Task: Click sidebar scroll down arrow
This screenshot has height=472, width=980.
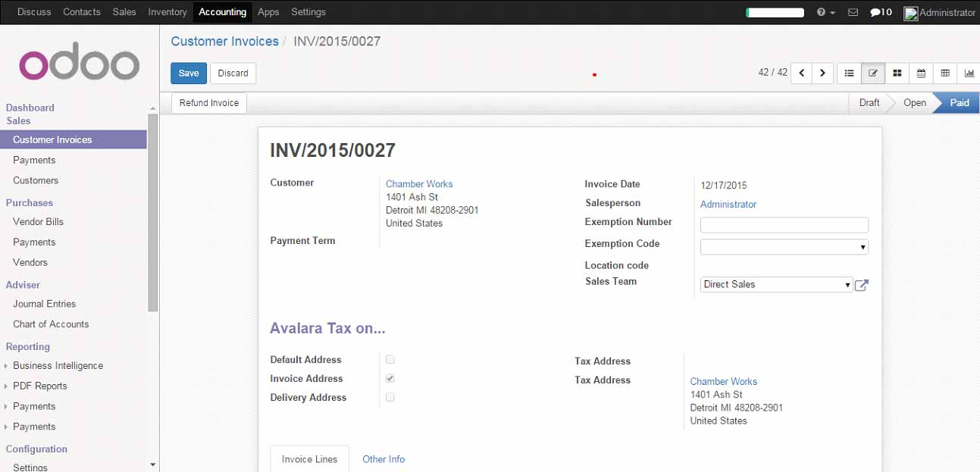Action: point(153,465)
